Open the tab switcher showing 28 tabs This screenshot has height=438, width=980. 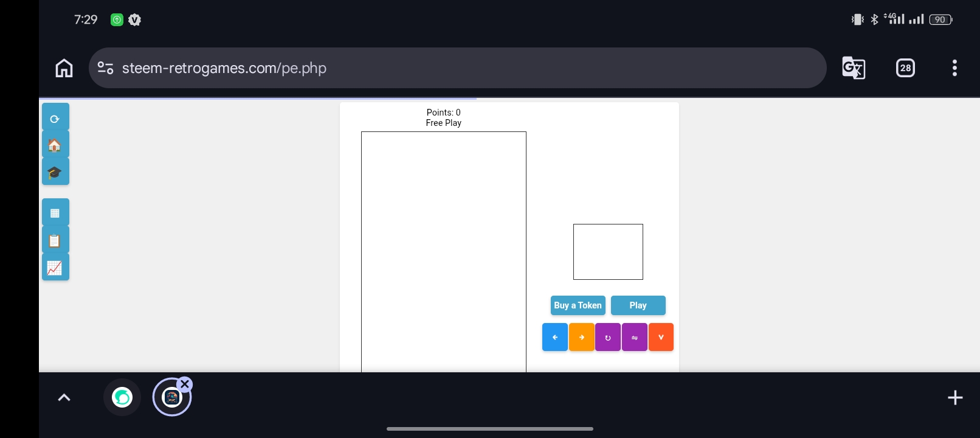(905, 68)
